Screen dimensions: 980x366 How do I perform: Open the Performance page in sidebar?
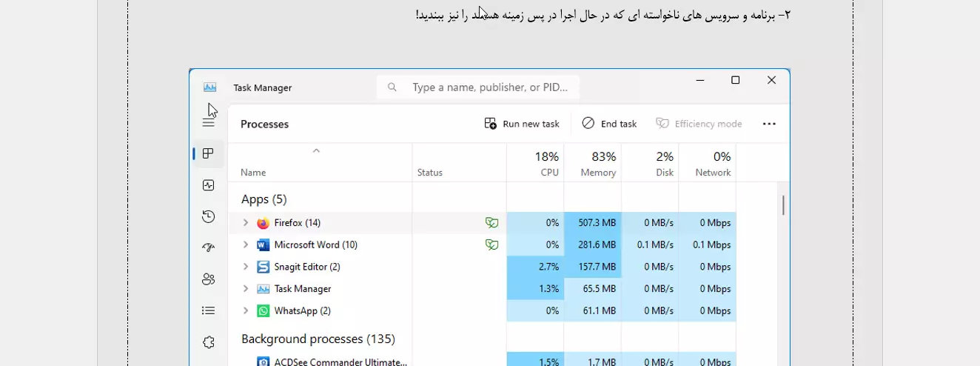pos(209,185)
